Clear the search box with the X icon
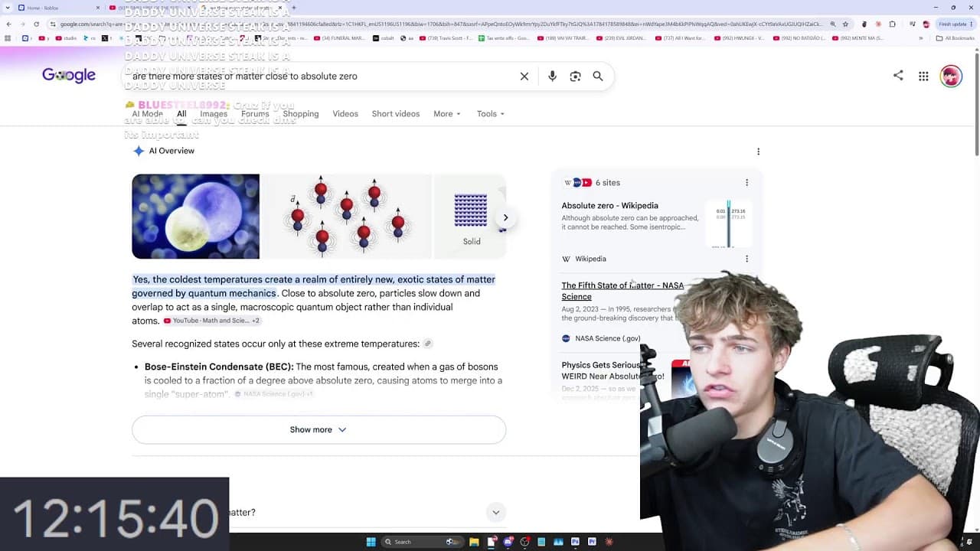This screenshot has width=980, height=551. (x=524, y=77)
